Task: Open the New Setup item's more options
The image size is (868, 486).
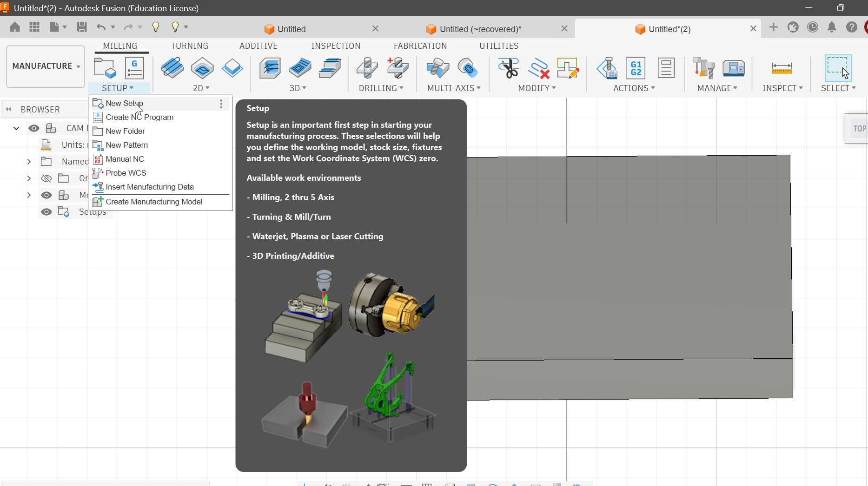Action: pos(221,104)
